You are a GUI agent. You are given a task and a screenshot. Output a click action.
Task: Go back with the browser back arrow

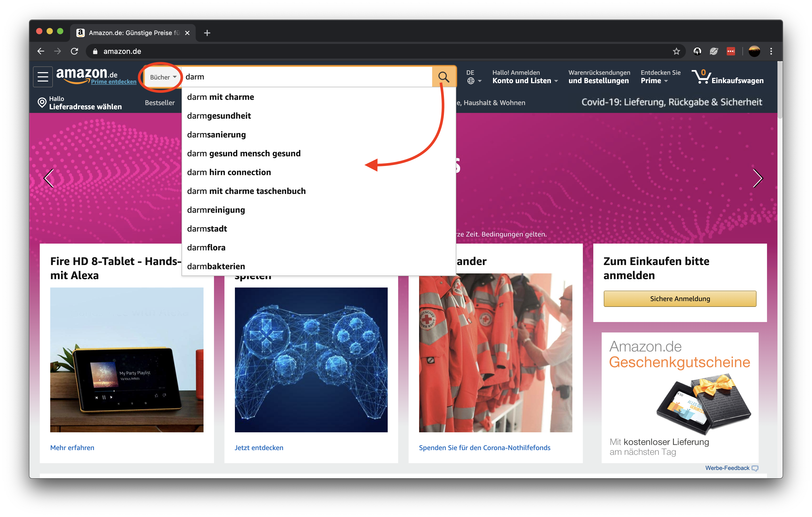[41, 51]
